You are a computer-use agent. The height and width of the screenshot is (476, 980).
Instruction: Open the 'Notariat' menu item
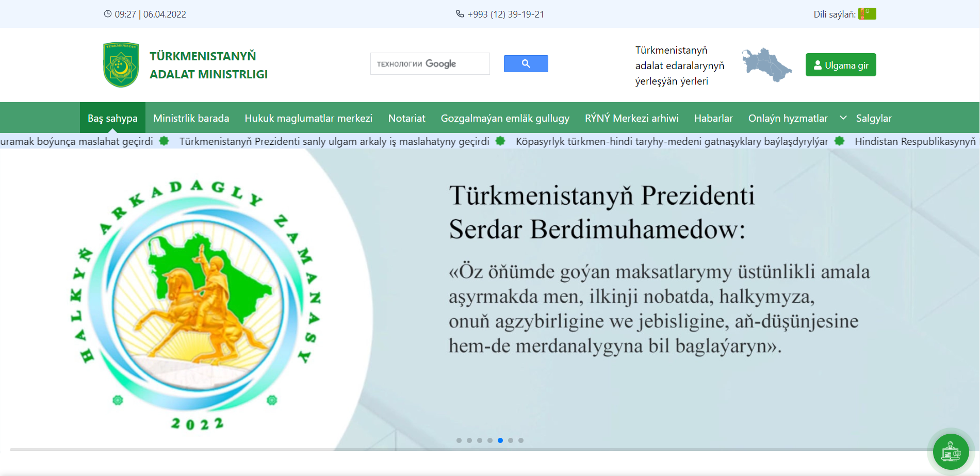406,118
